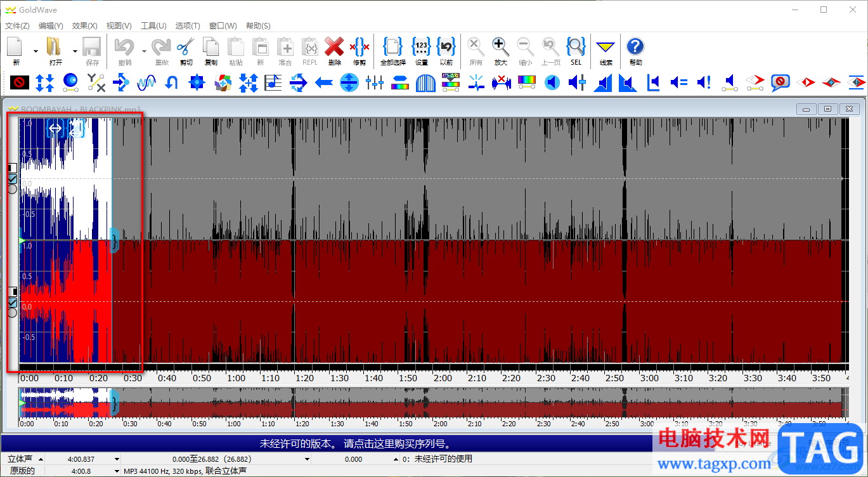Viewport: 868px width, 477px height.
Task: Open the 文件(Z) menu
Action: [x=17, y=26]
